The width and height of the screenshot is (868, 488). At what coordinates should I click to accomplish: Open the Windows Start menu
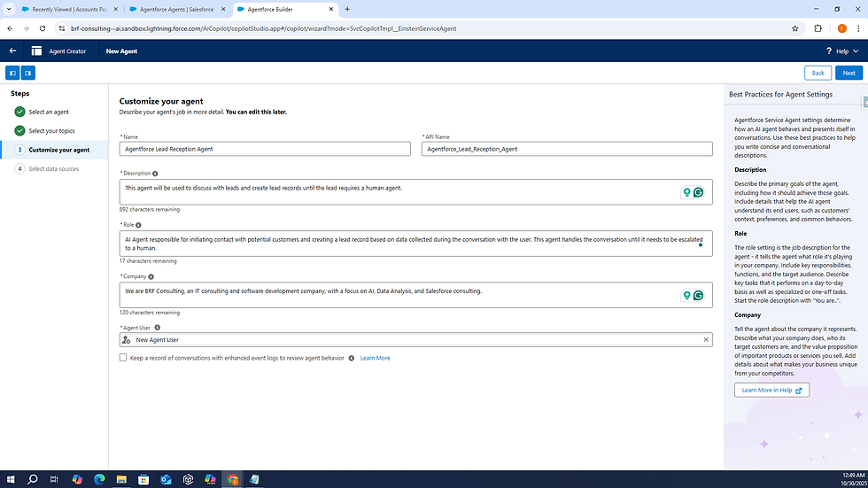tap(11, 479)
